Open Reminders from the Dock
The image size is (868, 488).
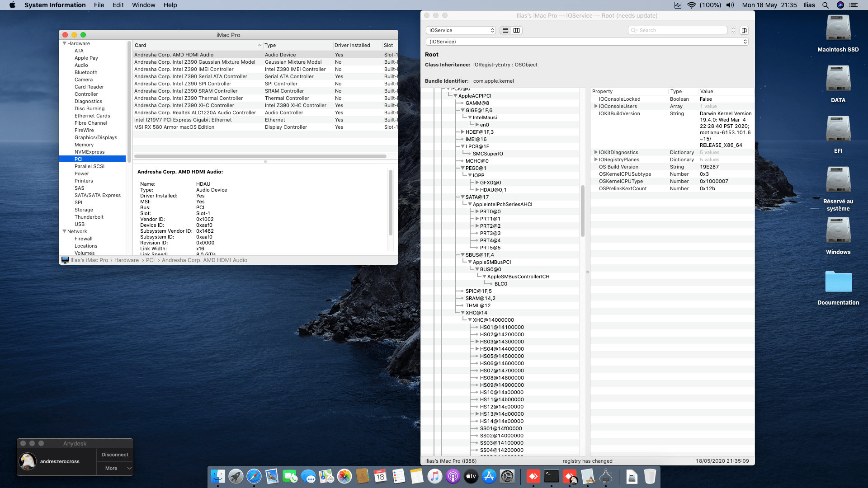(x=399, y=476)
